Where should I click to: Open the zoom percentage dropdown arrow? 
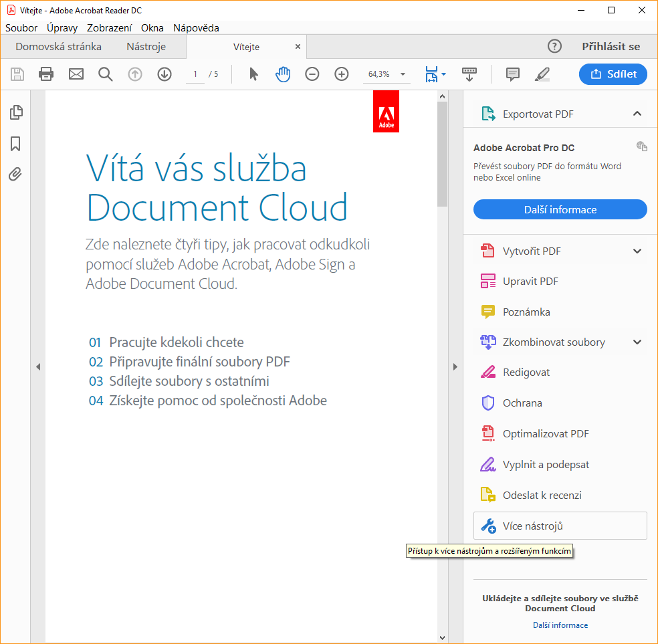tap(403, 74)
